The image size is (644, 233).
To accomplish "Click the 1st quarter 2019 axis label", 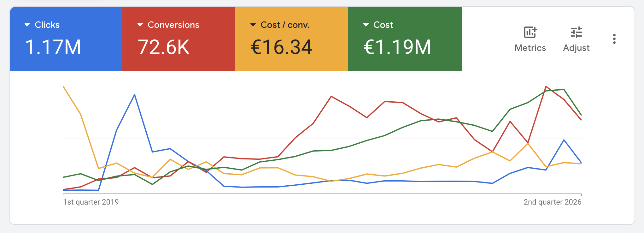I will (x=91, y=202).
